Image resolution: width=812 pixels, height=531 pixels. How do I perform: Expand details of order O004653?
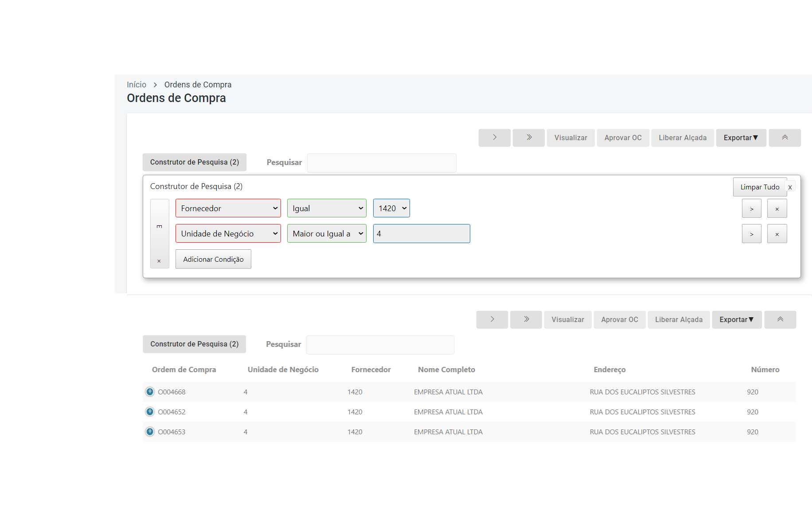pyautogui.click(x=150, y=432)
